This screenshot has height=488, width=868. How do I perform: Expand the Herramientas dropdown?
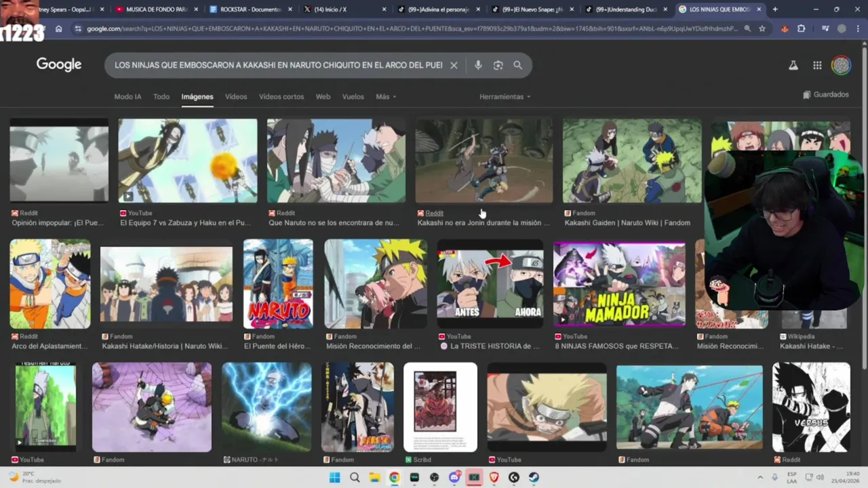tap(505, 97)
